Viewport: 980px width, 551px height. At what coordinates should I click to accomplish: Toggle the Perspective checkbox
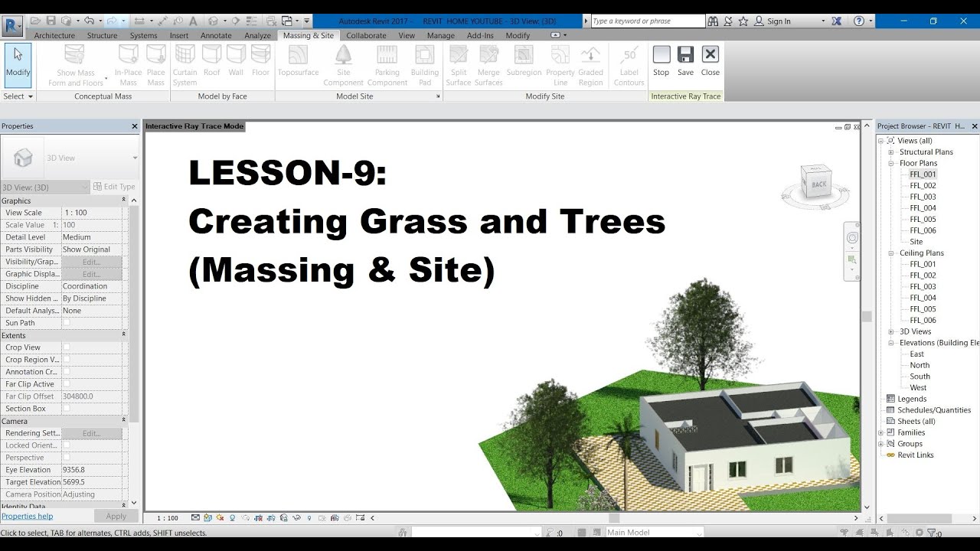pos(67,458)
